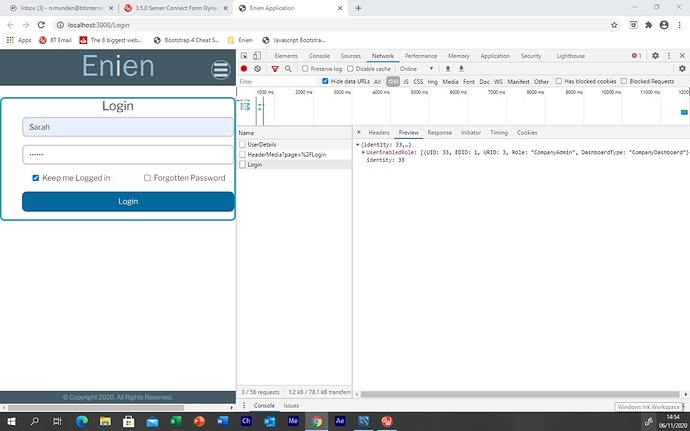Click the red record network log button
This screenshot has height=431, width=690.
[244, 69]
